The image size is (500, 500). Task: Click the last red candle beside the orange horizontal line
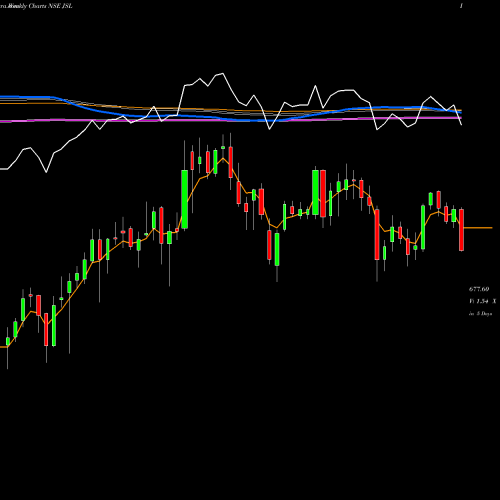461,230
